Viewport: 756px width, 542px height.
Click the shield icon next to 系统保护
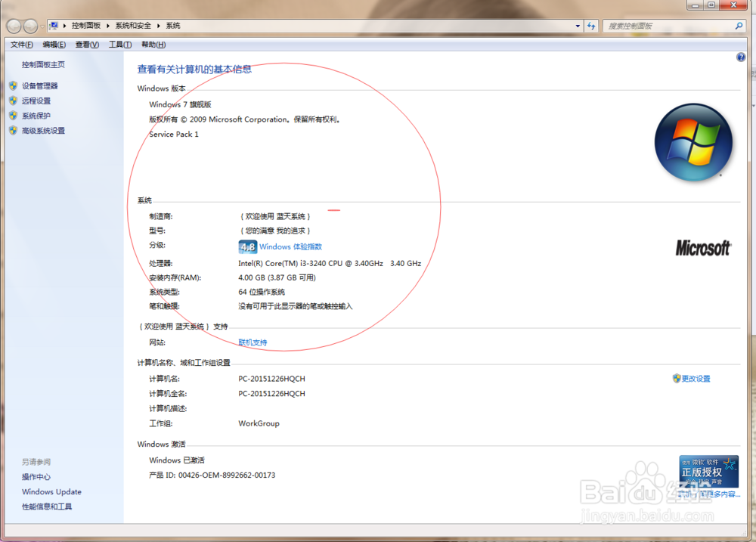click(13, 116)
